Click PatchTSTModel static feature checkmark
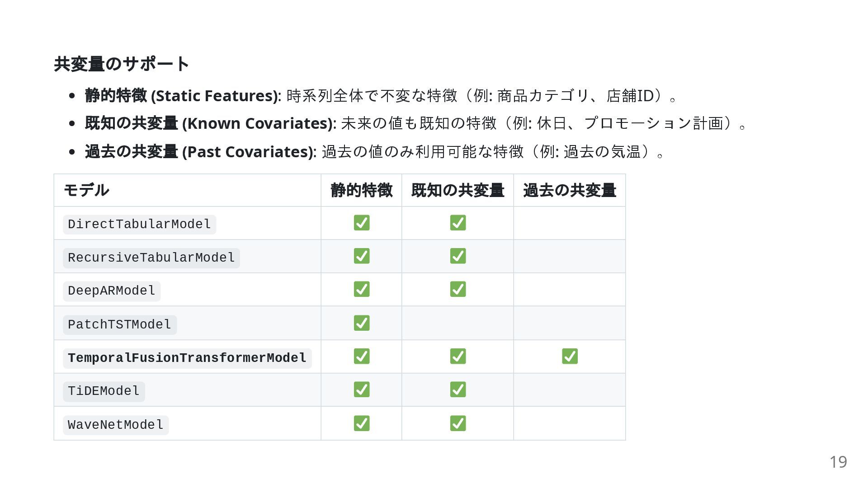The image size is (868, 488). [x=362, y=323]
